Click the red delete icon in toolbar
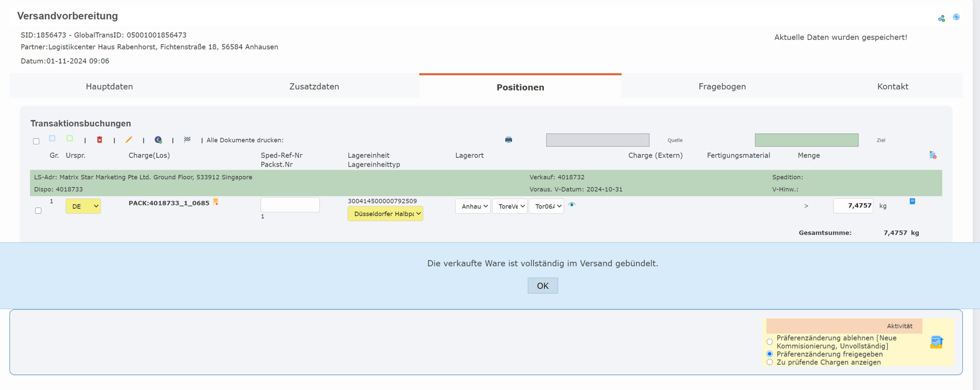The image size is (980, 390). pyautogui.click(x=100, y=140)
